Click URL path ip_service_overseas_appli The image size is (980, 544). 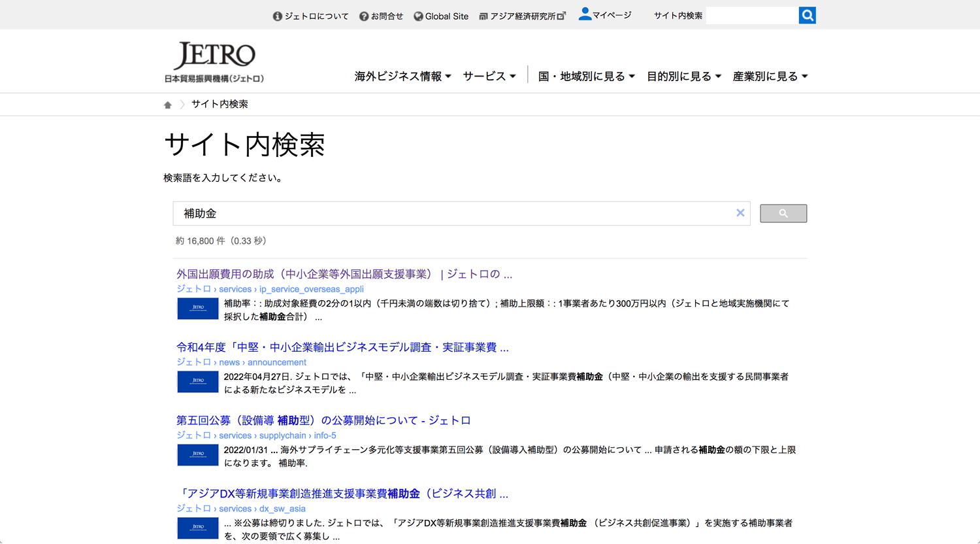click(312, 289)
